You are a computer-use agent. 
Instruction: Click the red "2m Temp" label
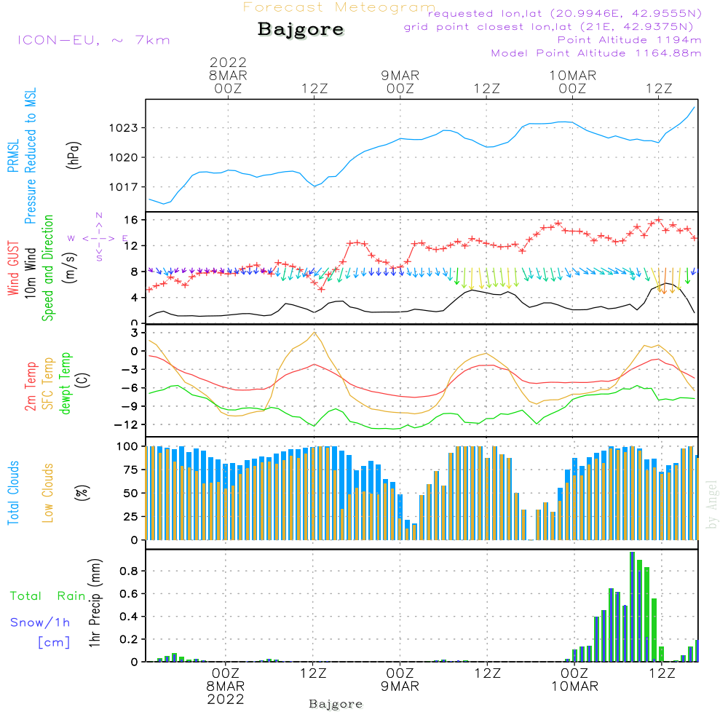31,387
